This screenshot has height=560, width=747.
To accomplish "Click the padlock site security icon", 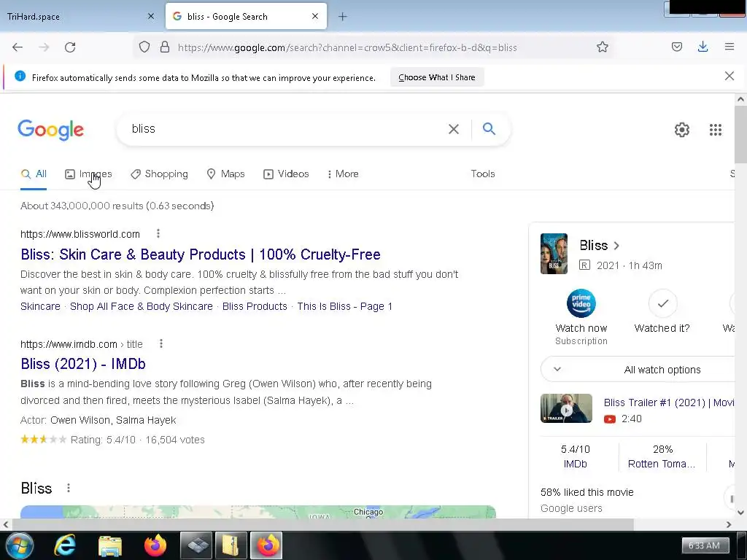I will coord(165,47).
